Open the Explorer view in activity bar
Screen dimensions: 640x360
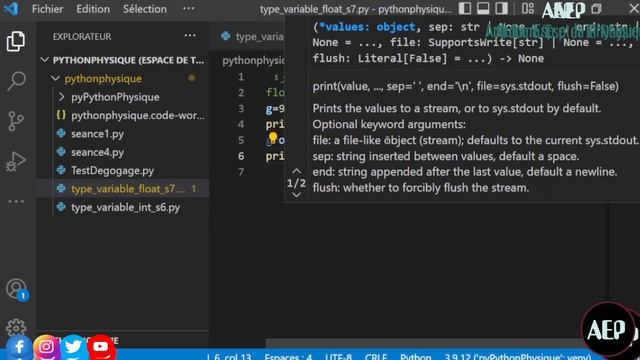[x=16, y=42]
